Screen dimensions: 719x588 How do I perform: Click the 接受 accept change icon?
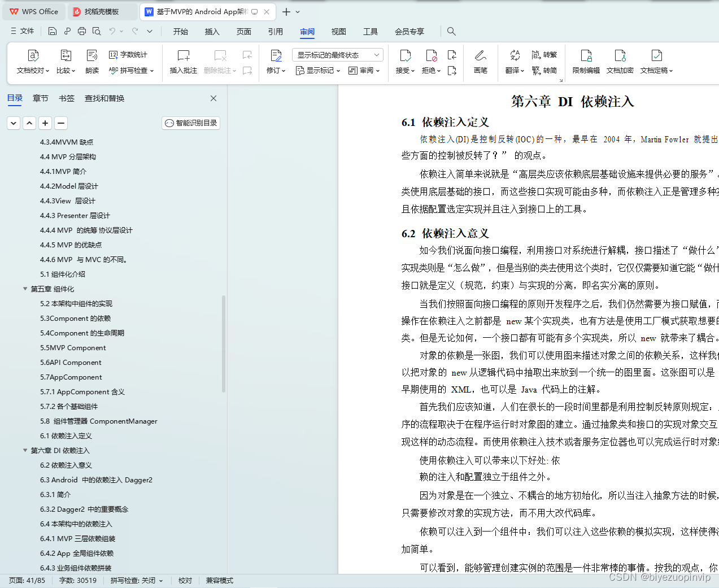coord(405,55)
